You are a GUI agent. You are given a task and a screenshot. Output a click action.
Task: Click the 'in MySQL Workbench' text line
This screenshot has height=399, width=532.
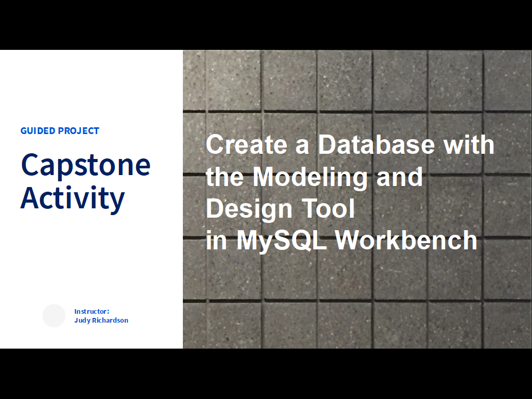click(341, 241)
